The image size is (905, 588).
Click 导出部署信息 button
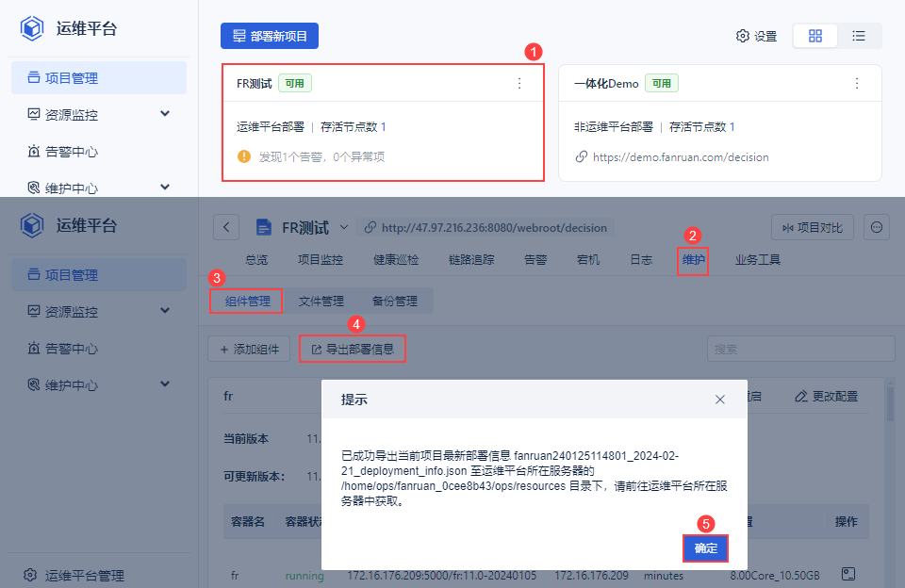[x=353, y=349]
